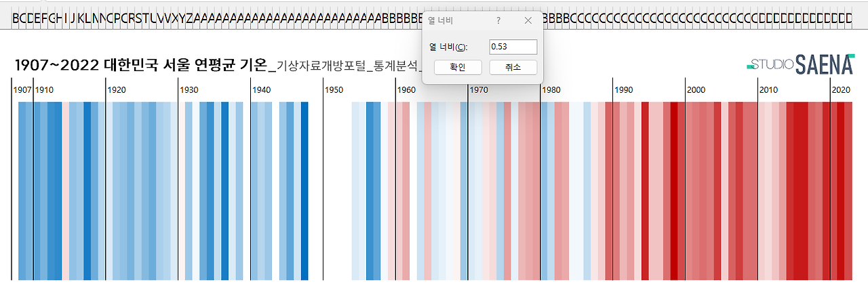
Task: Close the 열 너비 dialog
Action: [x=528, y=20]
